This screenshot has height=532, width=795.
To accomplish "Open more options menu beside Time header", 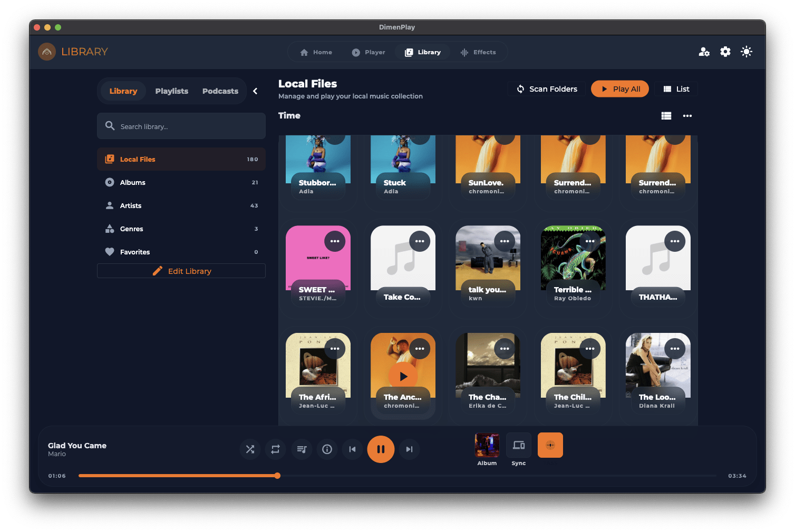I will point(687,116).
